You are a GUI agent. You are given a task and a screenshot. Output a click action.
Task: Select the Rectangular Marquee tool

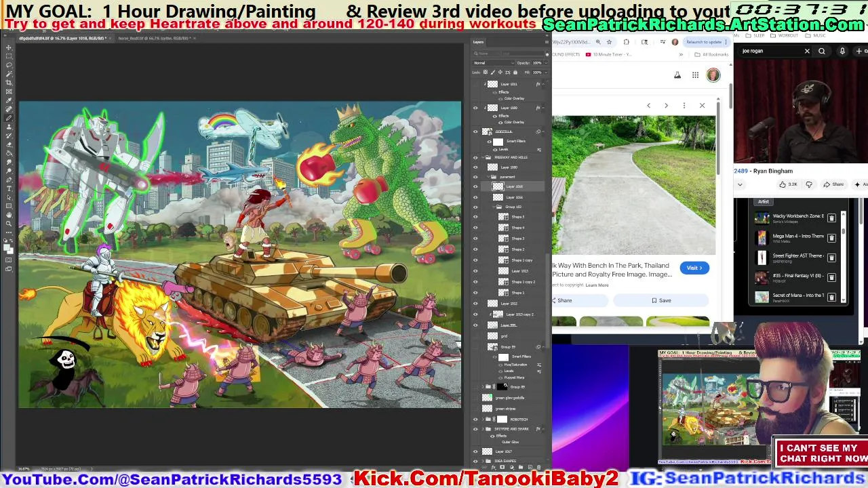click(9, 56)
